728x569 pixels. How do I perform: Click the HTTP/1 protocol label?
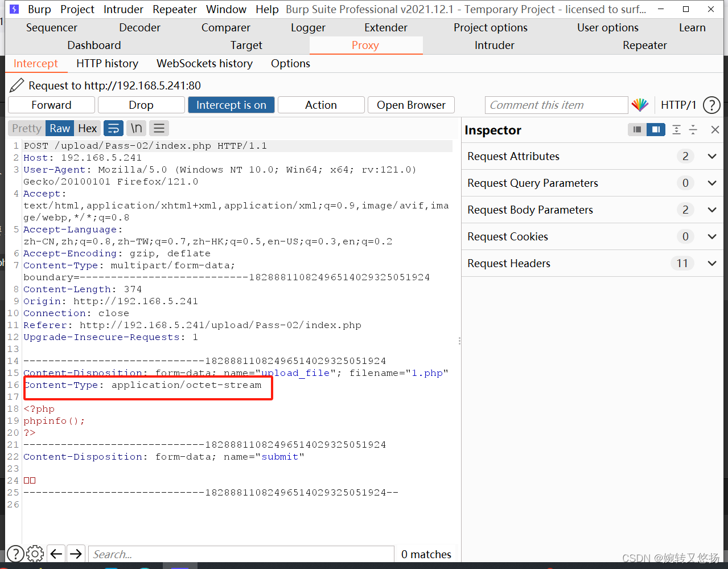pos(678,105)
